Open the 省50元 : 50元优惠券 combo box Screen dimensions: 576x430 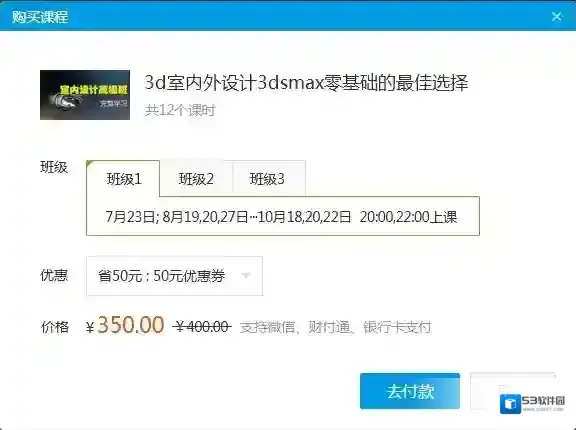174,276
